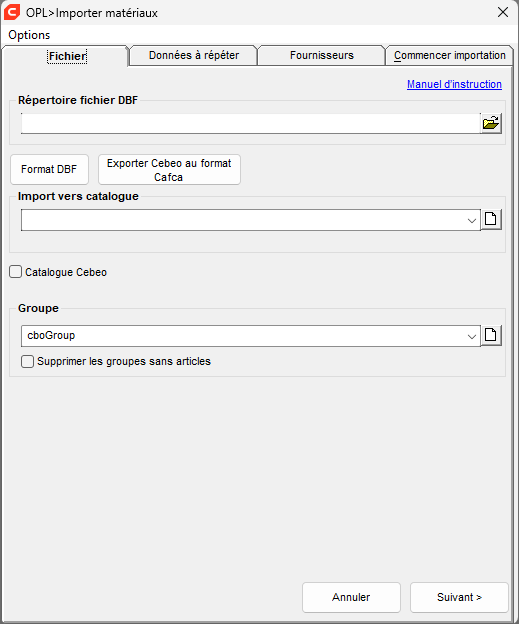Screen dimensions: 519x624
Task: Select the Fichier tab
Action: [67, 56]
